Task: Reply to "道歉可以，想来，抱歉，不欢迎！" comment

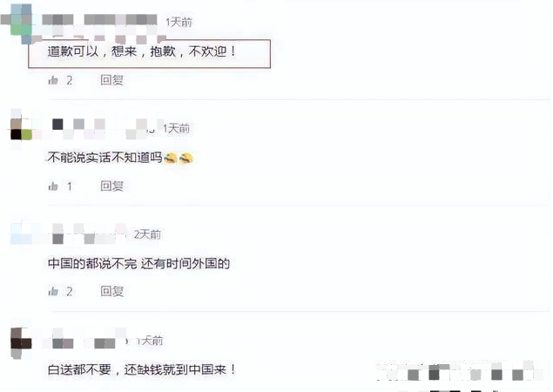Action: (111, 80)
